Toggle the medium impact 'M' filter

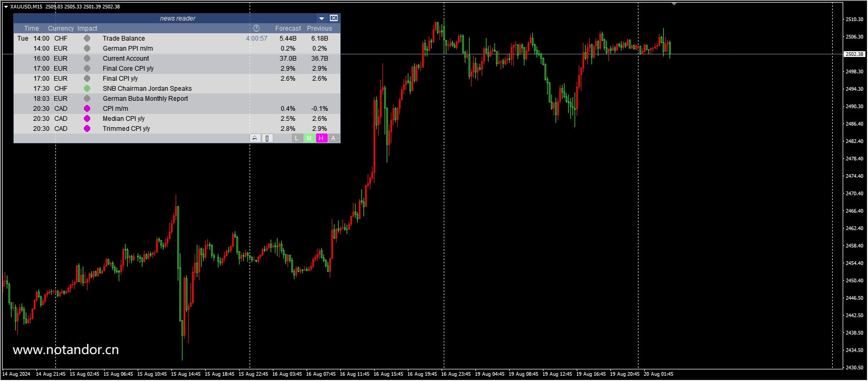[309, 138]
